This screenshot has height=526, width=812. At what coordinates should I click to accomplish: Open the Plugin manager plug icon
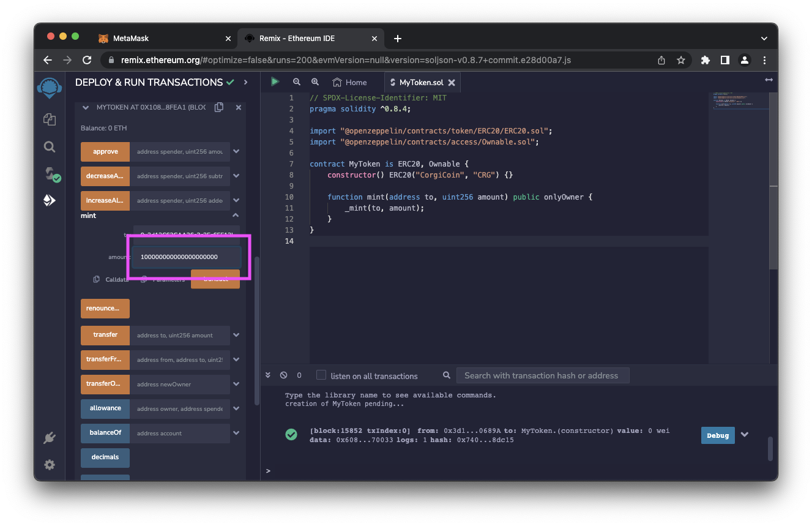click(x=50, y=438)
